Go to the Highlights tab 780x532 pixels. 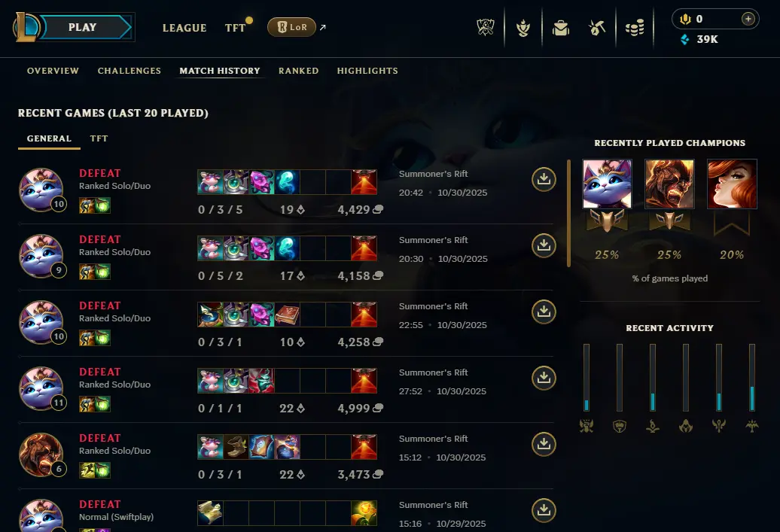point(367,71)
